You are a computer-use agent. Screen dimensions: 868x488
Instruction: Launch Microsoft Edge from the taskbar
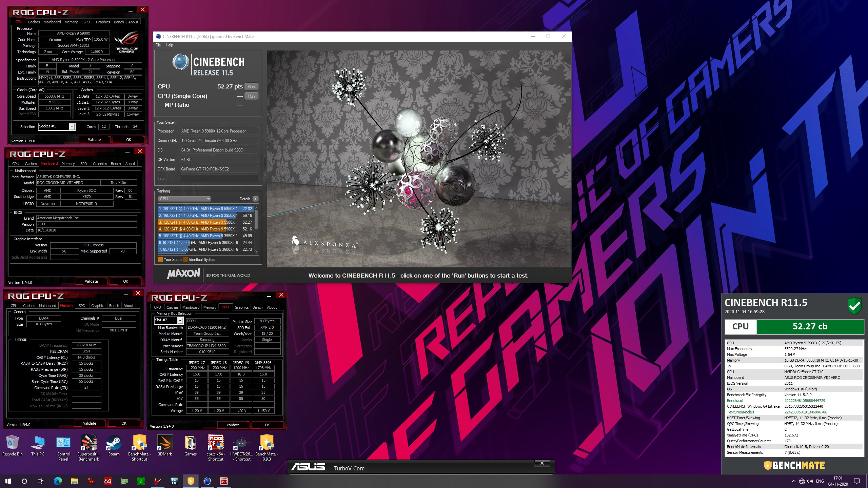58,481
